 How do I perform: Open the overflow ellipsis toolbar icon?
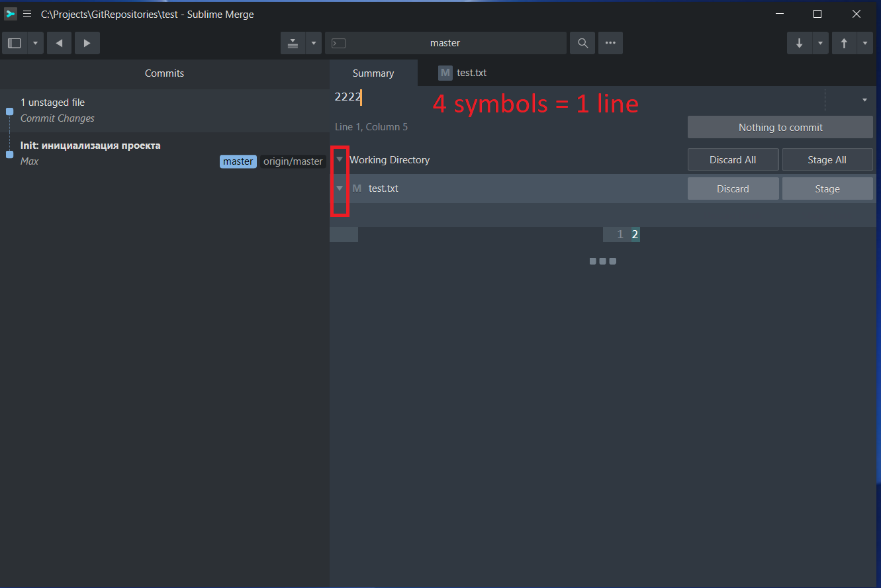[610, 42]
